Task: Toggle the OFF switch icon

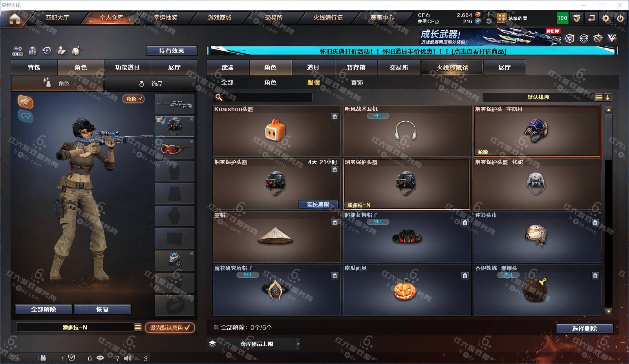Action: [x=18, y=51]
